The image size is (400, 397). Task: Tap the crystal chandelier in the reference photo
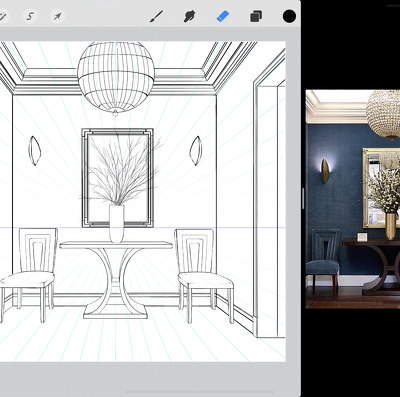pyautogui.click(x=383, y=114)
